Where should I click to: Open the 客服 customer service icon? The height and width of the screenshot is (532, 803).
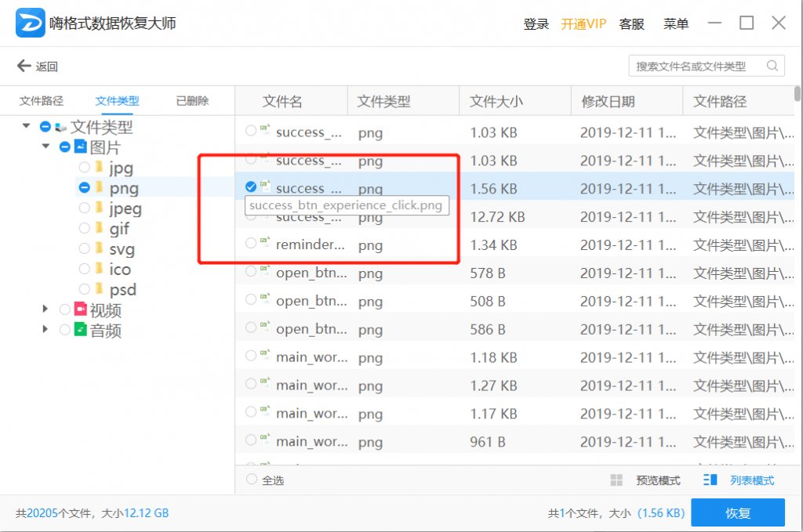tap(632, 24)
